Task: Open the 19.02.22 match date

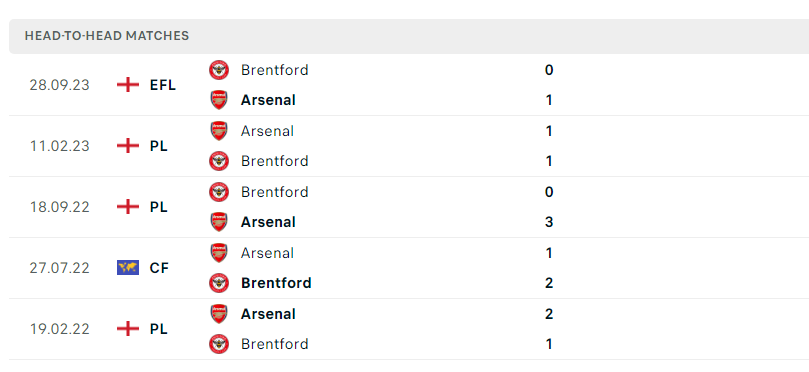Action: point(59,329)
